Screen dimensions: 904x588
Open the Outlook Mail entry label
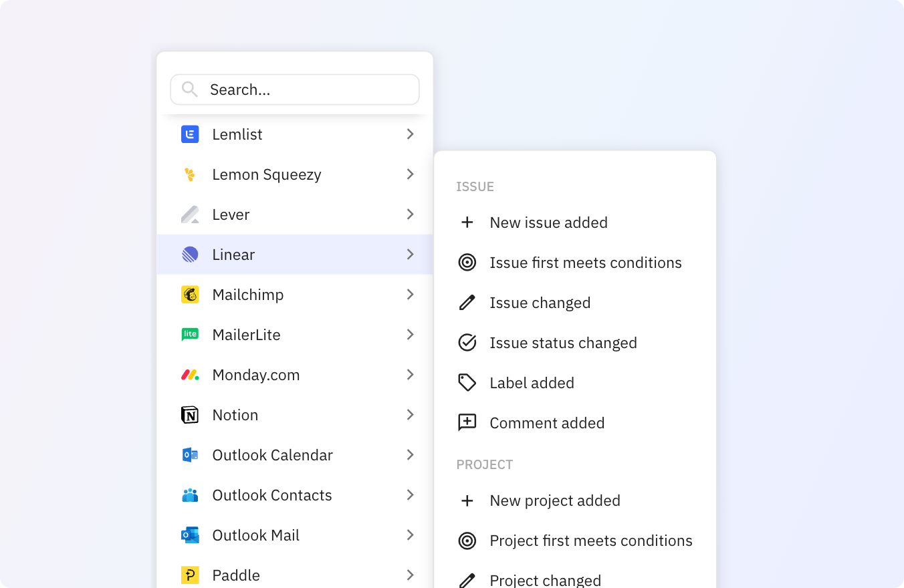coord(256,535)
